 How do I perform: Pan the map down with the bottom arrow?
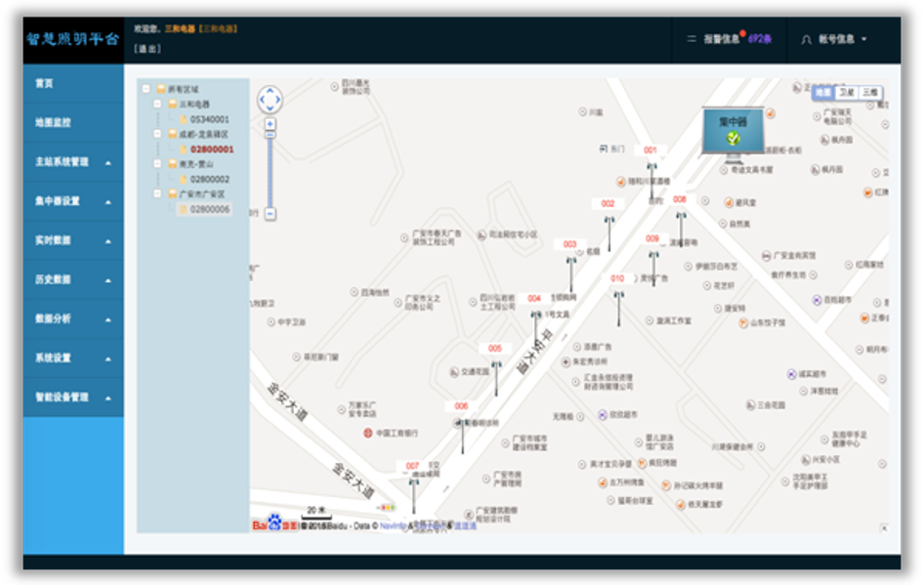(x=270, y=108)
